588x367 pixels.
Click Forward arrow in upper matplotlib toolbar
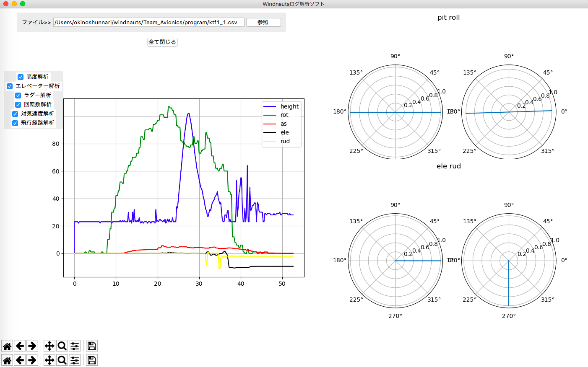32,346
